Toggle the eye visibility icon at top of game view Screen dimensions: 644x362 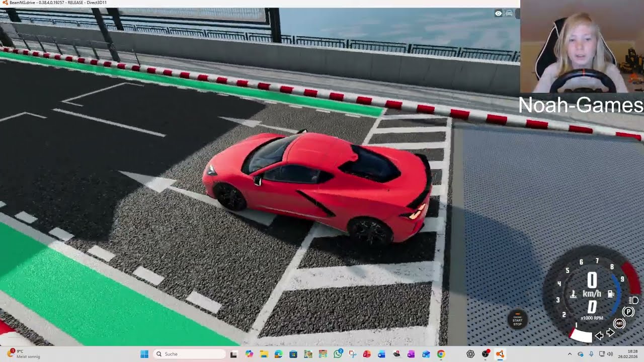point(498,14)
